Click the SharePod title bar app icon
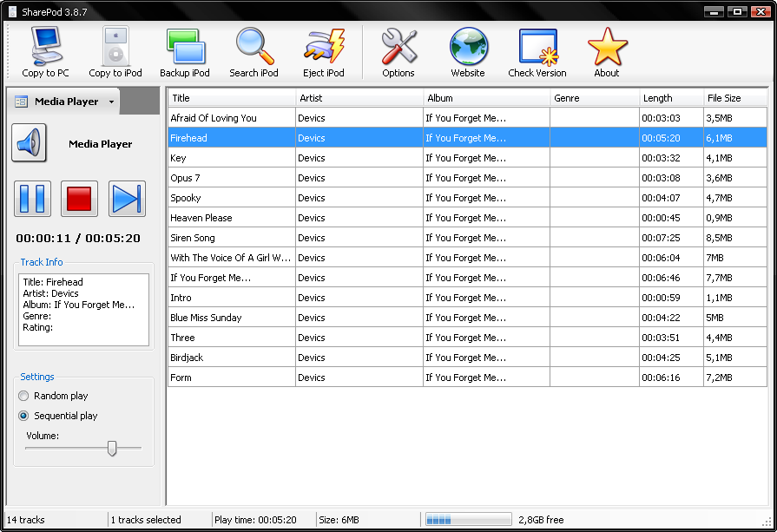The image size is (777, 532). click(12, 11)
